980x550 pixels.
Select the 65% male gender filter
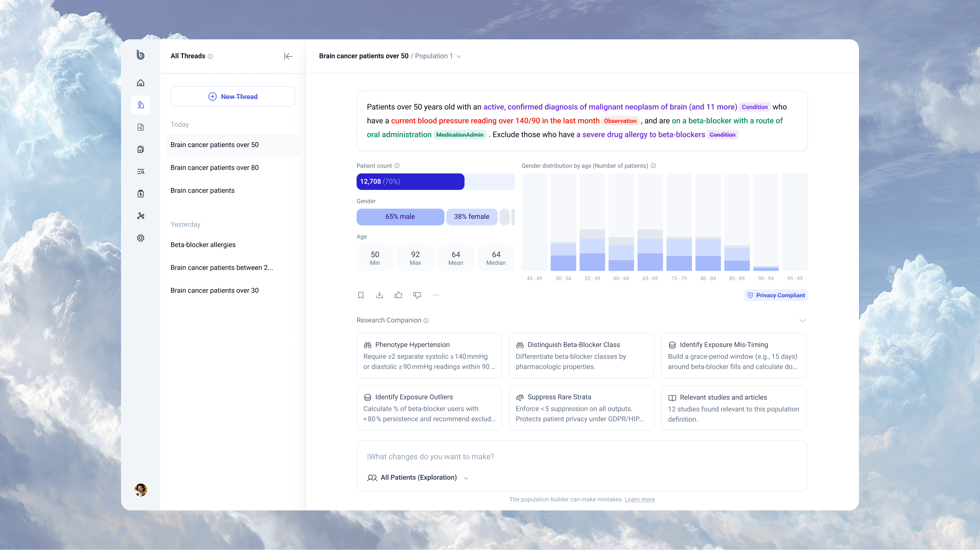pyautogui.click(x=400, y=217)
